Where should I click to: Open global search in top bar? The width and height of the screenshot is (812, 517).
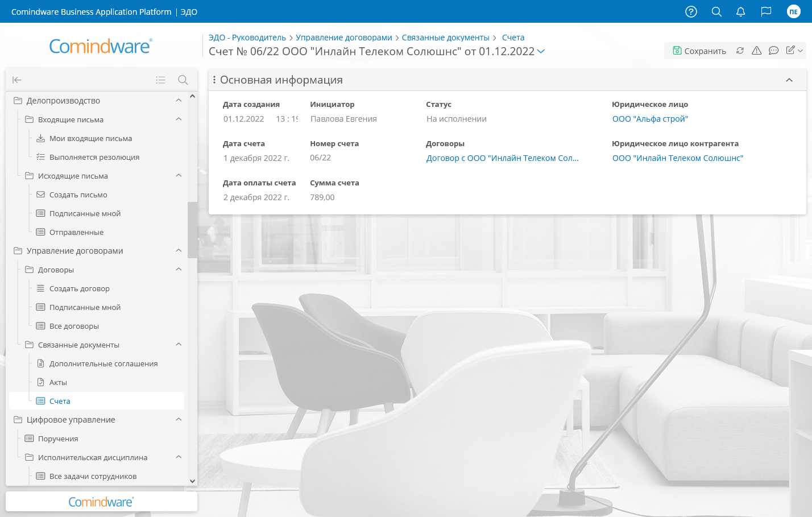716,11
